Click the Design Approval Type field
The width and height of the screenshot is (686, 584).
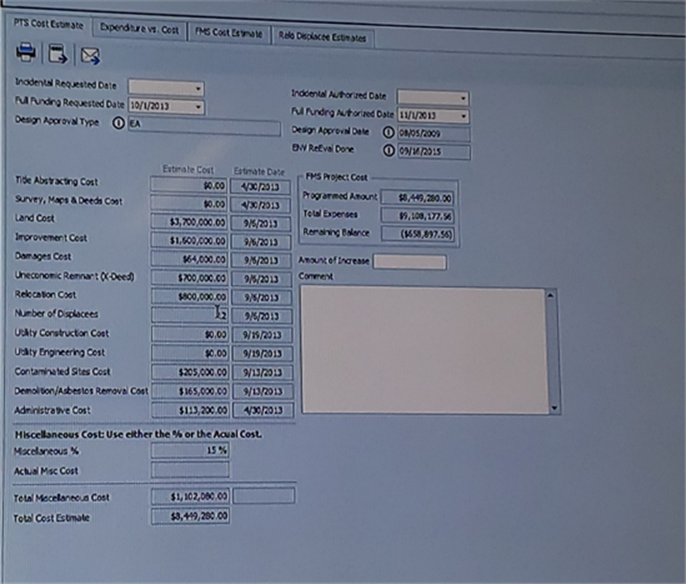204,127
